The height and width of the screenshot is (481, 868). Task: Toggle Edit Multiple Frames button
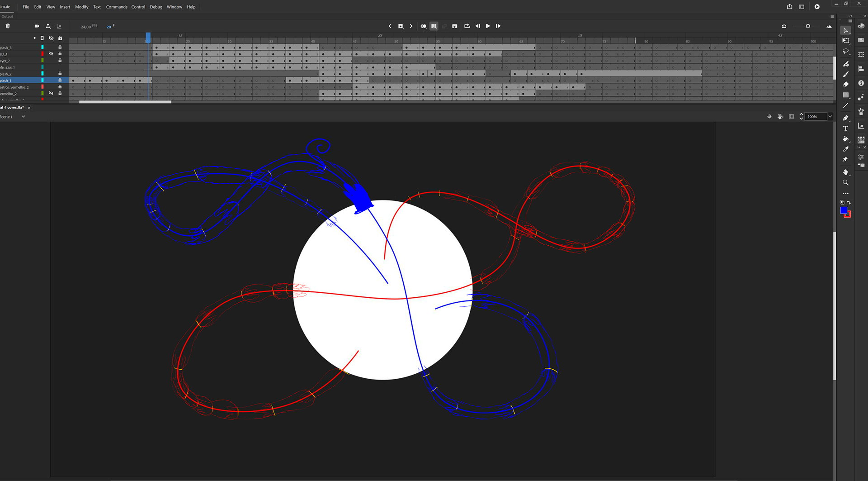(434, 26)
